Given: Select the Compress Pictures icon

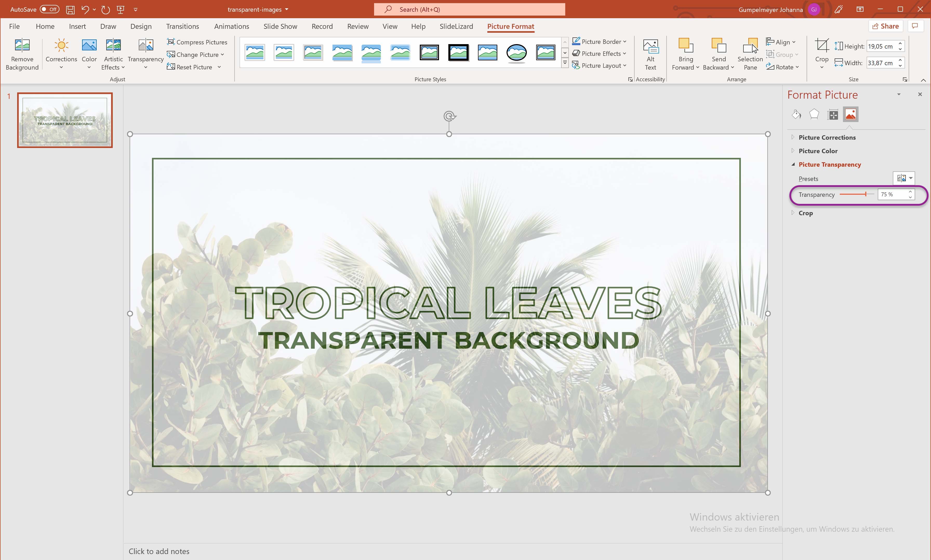Looking at the screenshot, I should tap(171, 42).
